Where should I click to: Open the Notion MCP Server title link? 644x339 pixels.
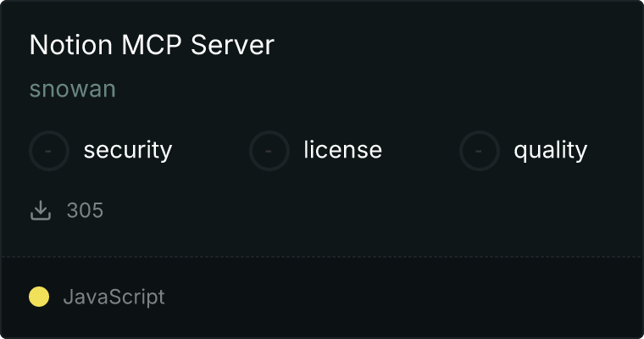coord(152,45)
